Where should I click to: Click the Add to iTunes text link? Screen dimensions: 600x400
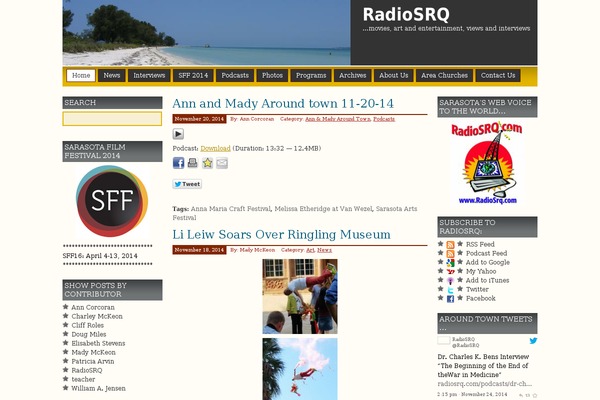pos(488,281)
